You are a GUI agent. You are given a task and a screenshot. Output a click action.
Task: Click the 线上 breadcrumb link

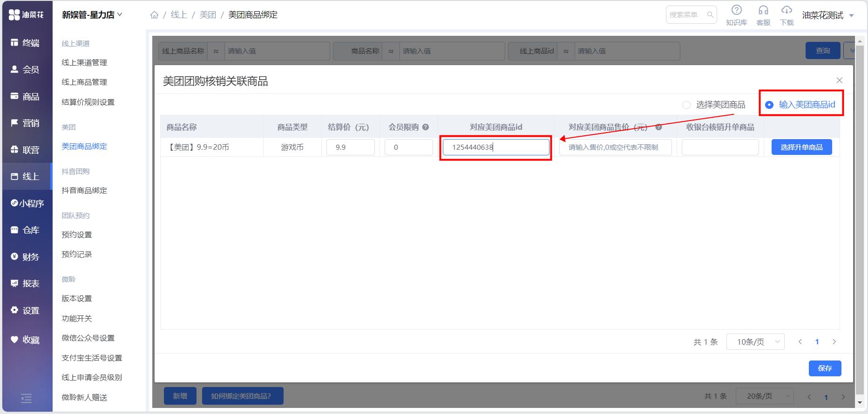(179, 15)
